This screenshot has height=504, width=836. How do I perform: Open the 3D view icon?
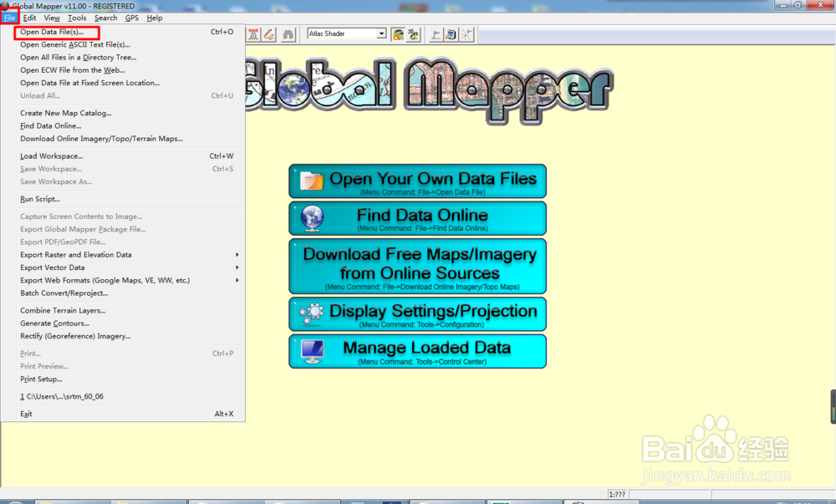click(x=413, y=34)
